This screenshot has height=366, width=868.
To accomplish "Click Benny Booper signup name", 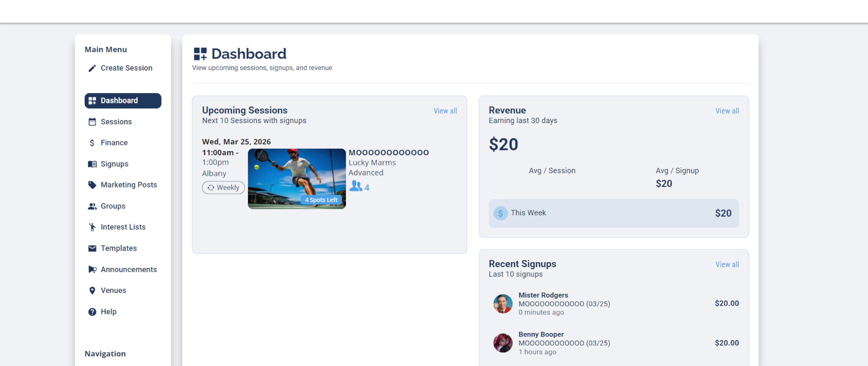I will coord(541,334).
